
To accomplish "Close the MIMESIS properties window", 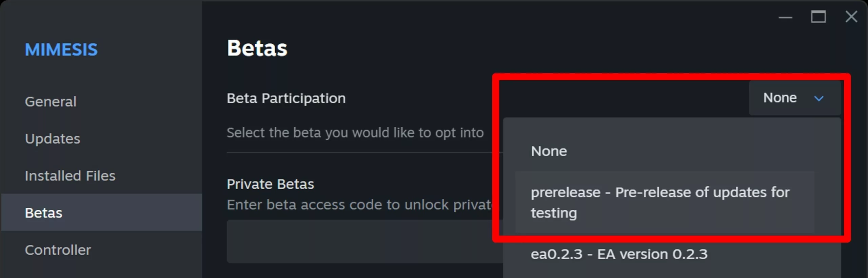I will click(x=851, y=17).
